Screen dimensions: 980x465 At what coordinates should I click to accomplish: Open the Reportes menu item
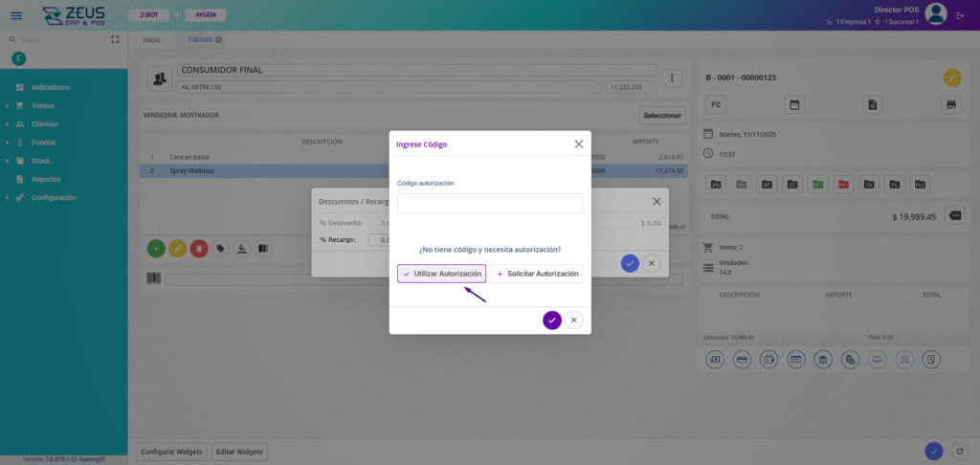(46, 179)
